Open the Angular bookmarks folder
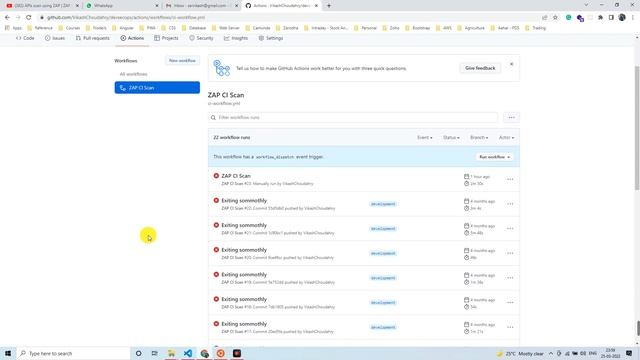 click(123, 28)
